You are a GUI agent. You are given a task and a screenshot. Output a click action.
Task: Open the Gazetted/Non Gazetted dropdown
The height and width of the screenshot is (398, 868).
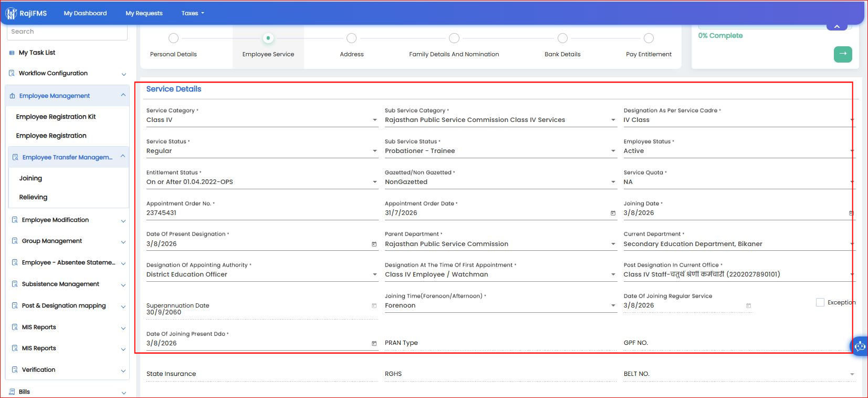[x=500, y=182]
